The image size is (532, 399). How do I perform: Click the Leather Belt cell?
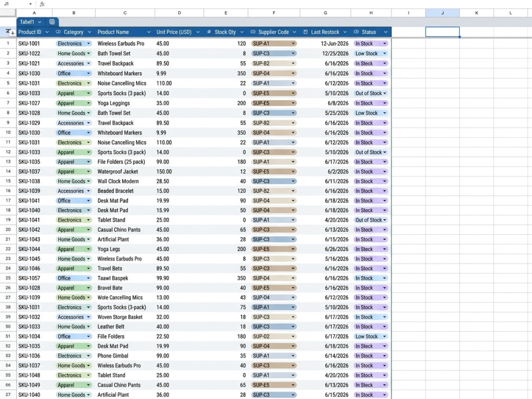pyautogui.click(x=125, y=327)
